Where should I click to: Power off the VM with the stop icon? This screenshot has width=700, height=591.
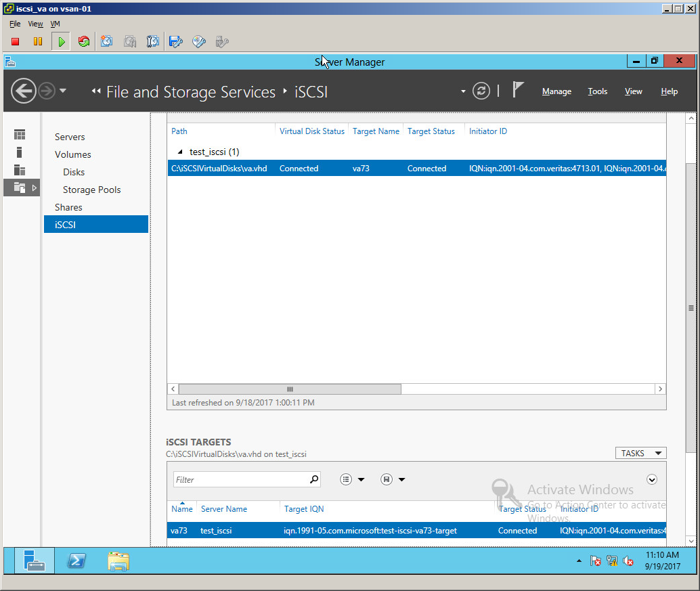click(x=14, y=41)
